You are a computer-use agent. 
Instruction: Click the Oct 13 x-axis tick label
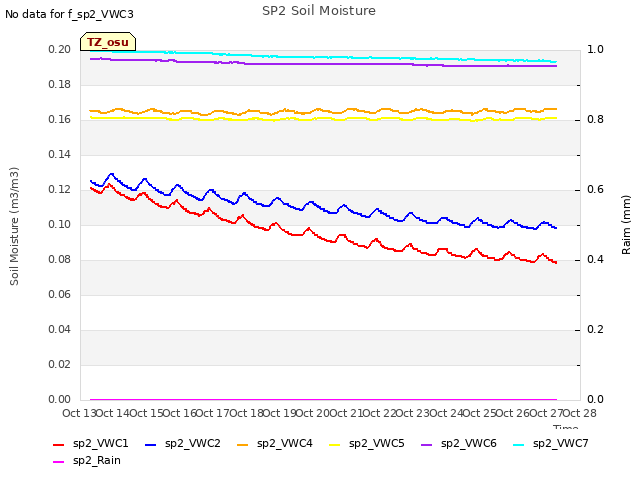click(79, 413)
